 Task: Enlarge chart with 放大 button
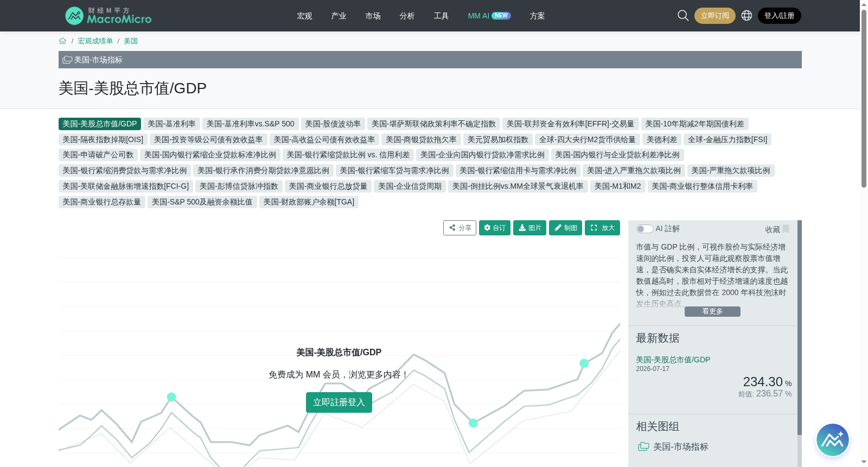coord(602,228)
